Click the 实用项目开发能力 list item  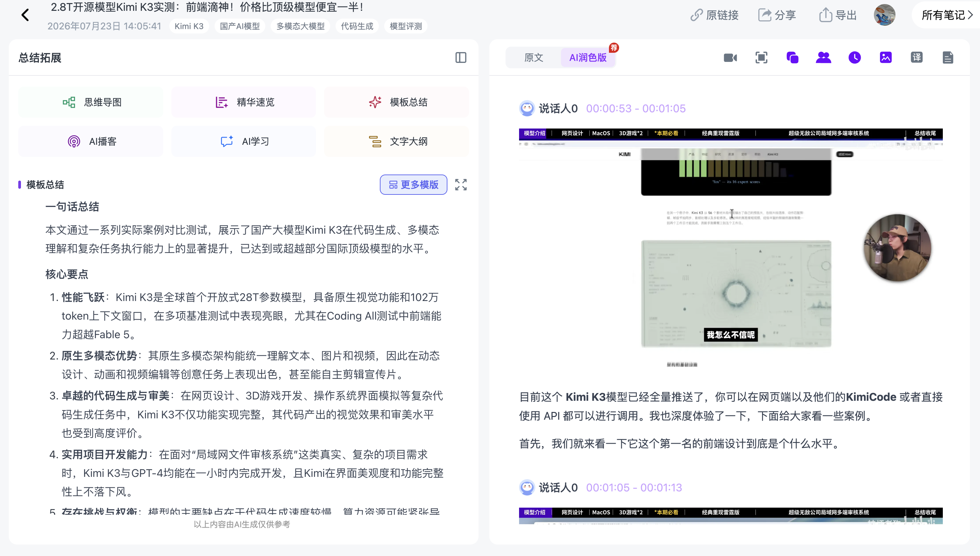pyautogui.click(x=246, y=473)
